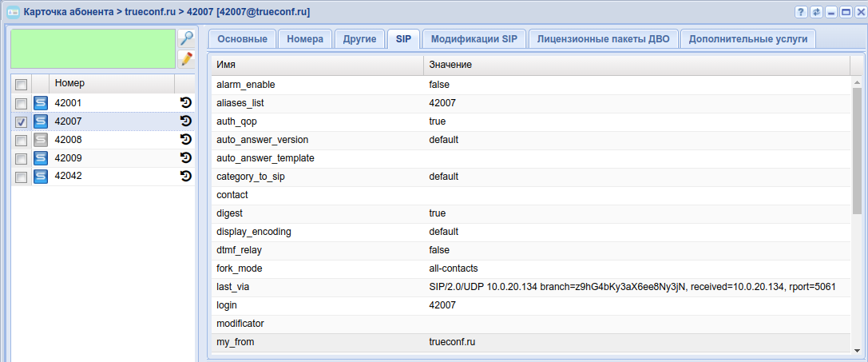Switch to the Основные tab
The height and width of the screenshot is (362, 868).
(x=242, y=39)
